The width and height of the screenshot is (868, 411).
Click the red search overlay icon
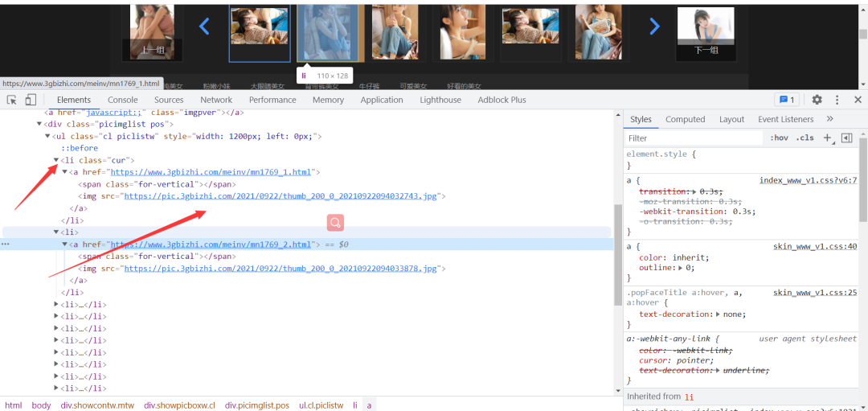pos(335,223)
